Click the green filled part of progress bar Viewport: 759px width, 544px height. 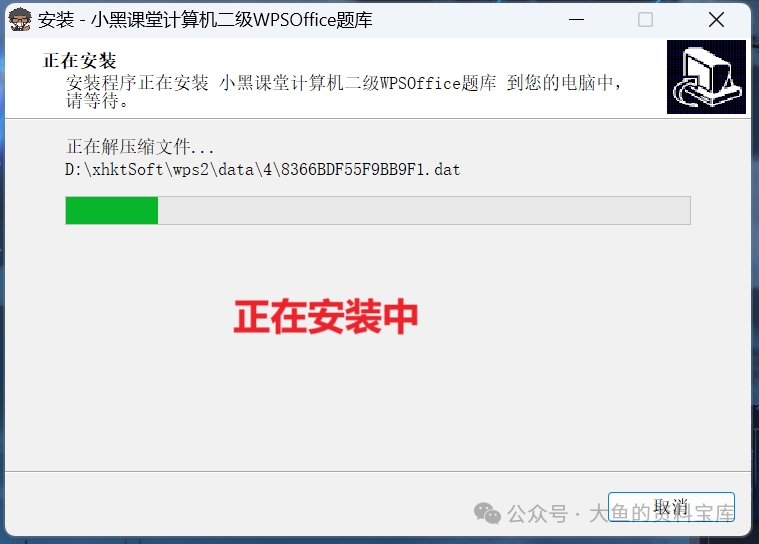[112, 211]
